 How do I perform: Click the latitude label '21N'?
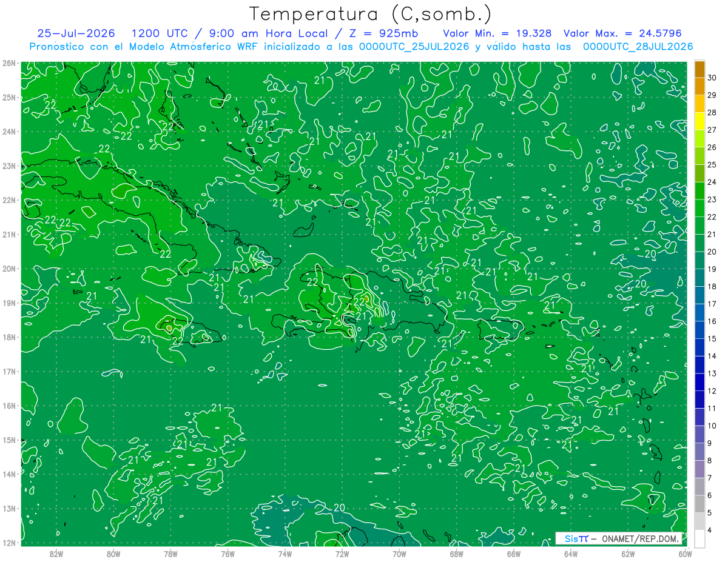pos(8,234)
